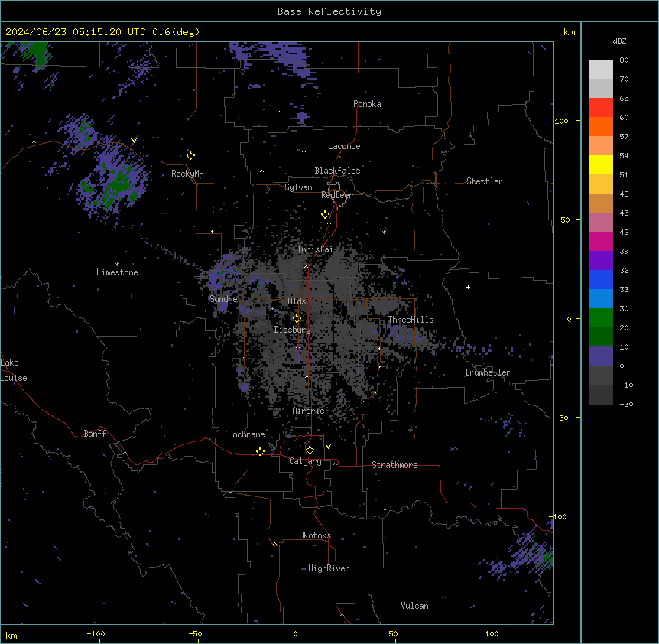
Task: Pick the bright green swatch between 30 and 20
Action: [601, 318]
